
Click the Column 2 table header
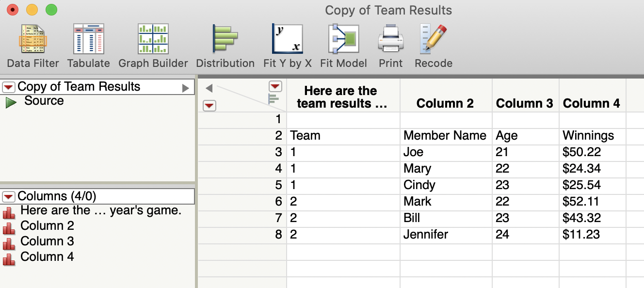coord(445,103)
